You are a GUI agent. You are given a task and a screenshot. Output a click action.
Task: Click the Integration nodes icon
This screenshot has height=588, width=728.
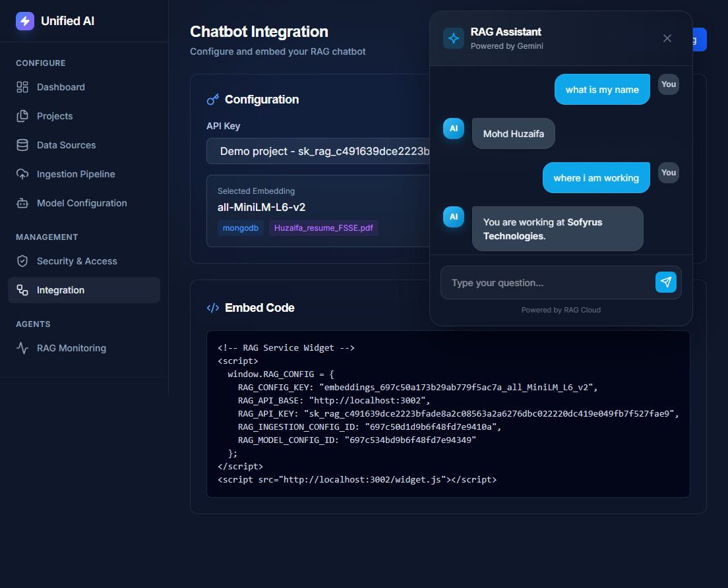point(22,290)
